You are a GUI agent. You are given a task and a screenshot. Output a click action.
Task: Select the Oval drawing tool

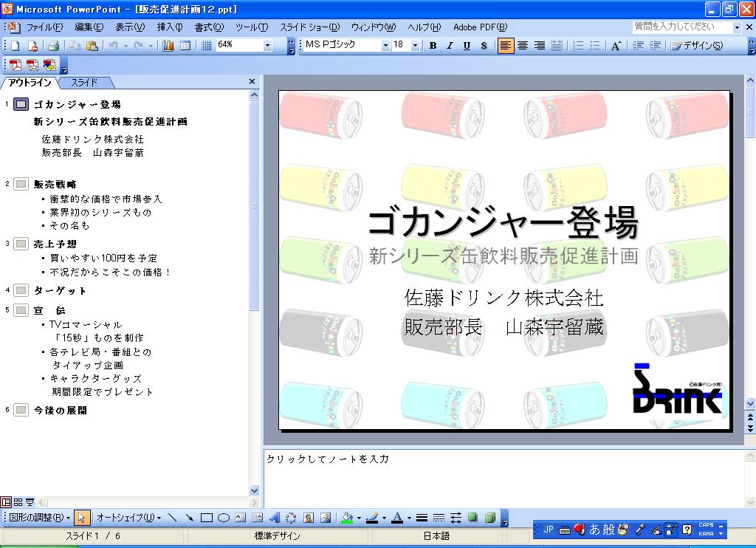(x=223, y=518)
